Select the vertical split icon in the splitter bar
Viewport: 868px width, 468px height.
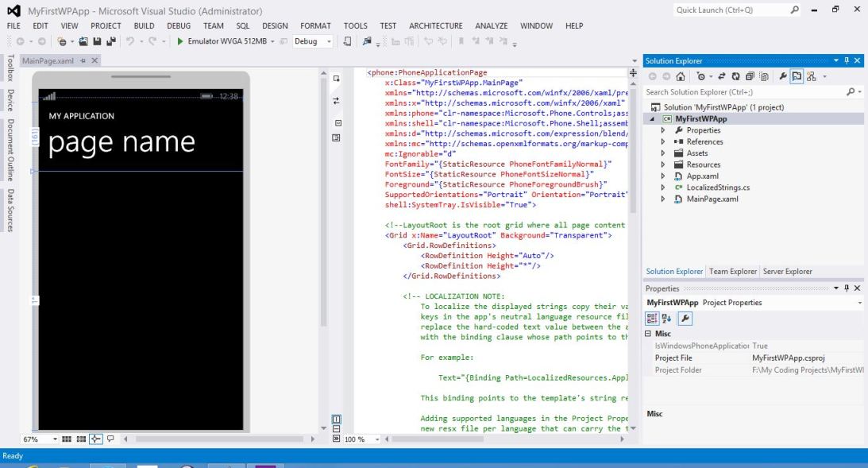point(336,419)
